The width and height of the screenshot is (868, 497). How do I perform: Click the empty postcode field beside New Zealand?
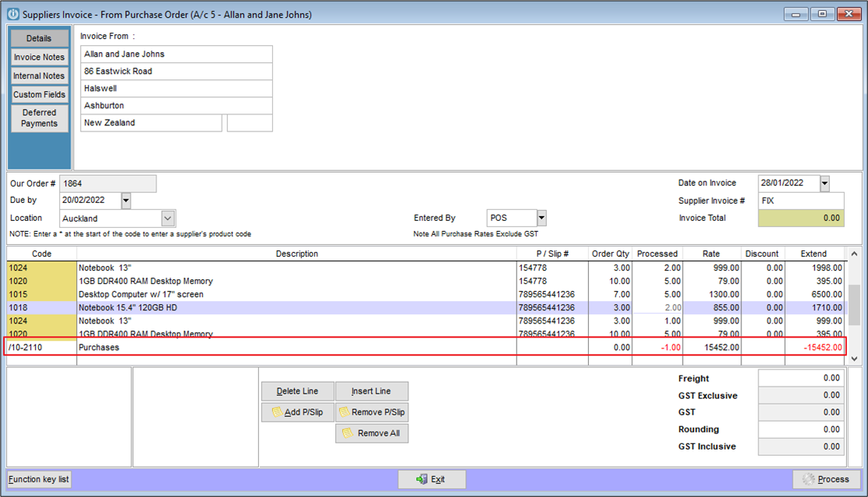tap(250, 123)
